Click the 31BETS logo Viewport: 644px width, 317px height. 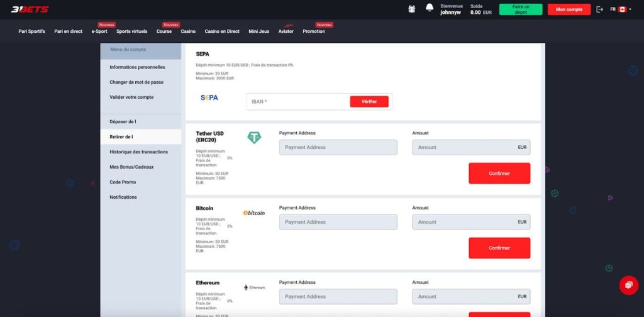pyautogui.click(x=30, y=9)
